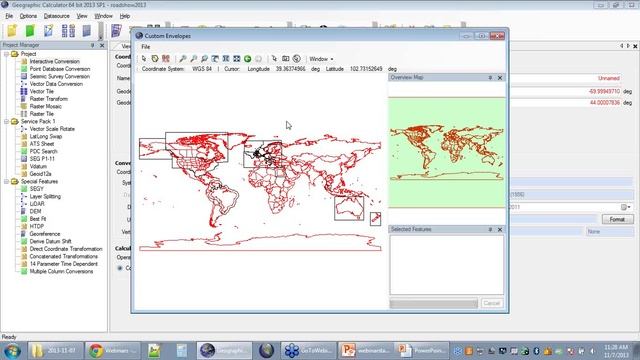
Task: Pin the Project Manager panel
Action: coord(93,45)
